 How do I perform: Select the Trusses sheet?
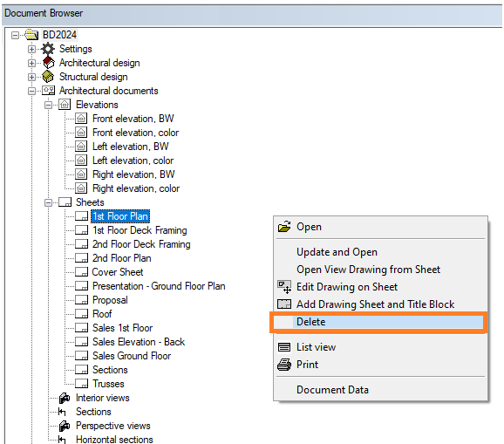108,384
